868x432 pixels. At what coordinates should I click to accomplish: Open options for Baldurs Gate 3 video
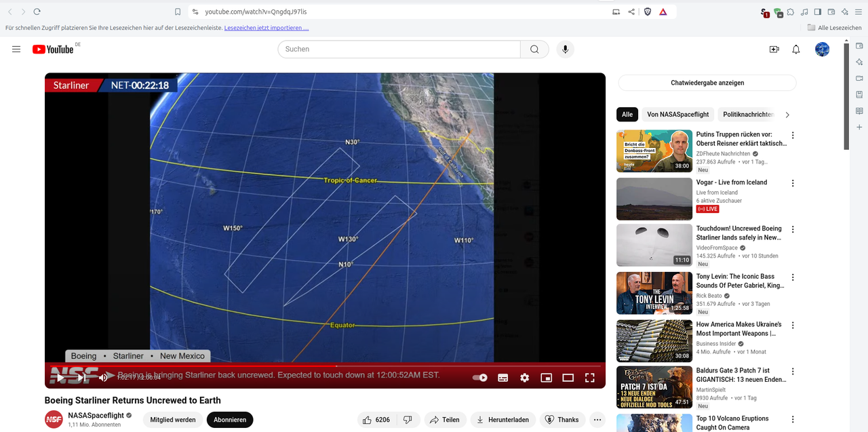click(793, 371)
